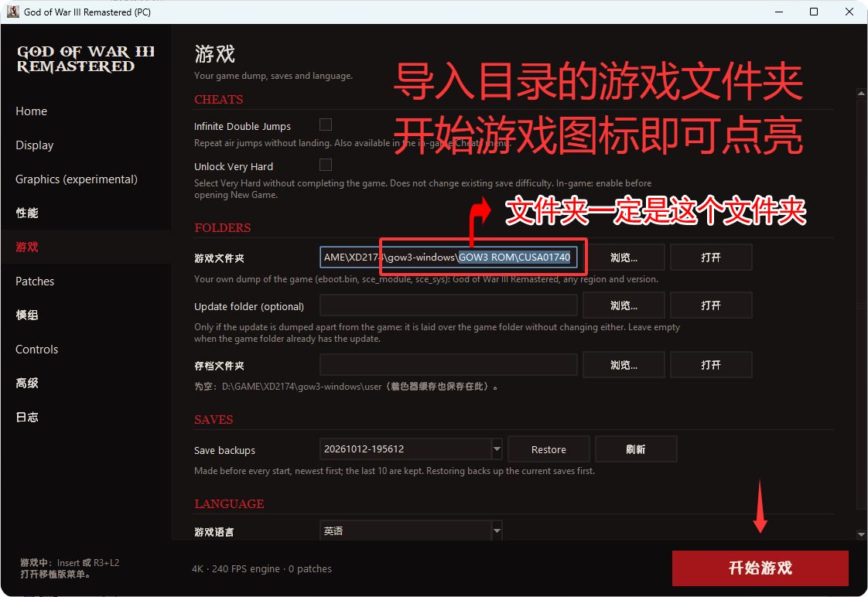Click the GOD OF WAR III REMASTERED logo
The height and width of the screenshot is (597, 868).
[x=86, y=59]
